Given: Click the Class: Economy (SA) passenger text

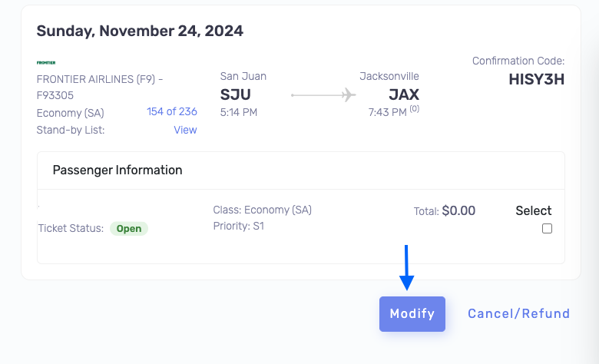Looking at the screenshot, I should coord(262,210).
